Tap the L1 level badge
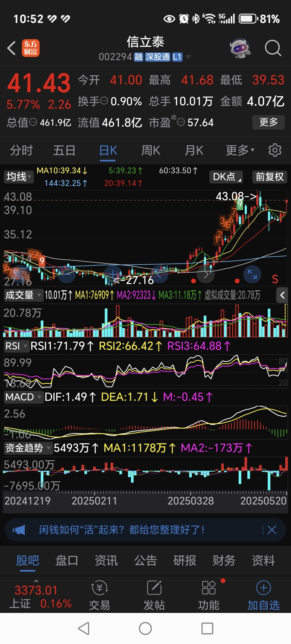The image size is (291, 644). pos(177,57)
